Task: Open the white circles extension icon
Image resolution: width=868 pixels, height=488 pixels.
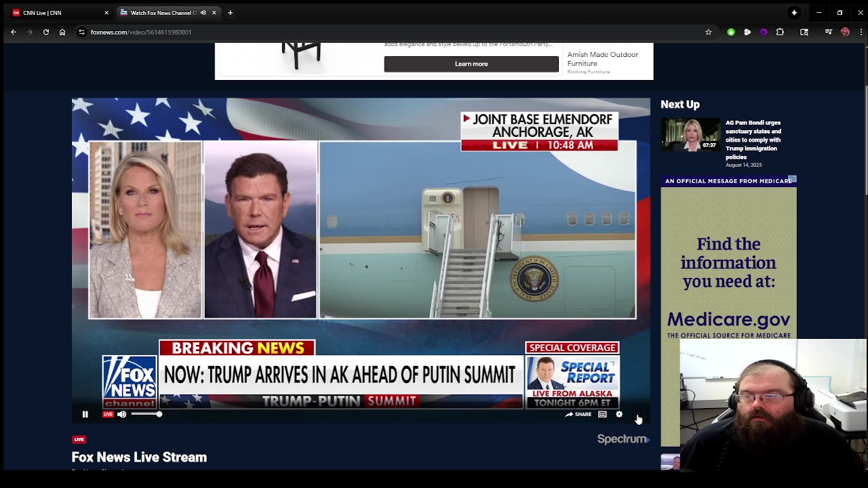Action: (x=747, y=32)
